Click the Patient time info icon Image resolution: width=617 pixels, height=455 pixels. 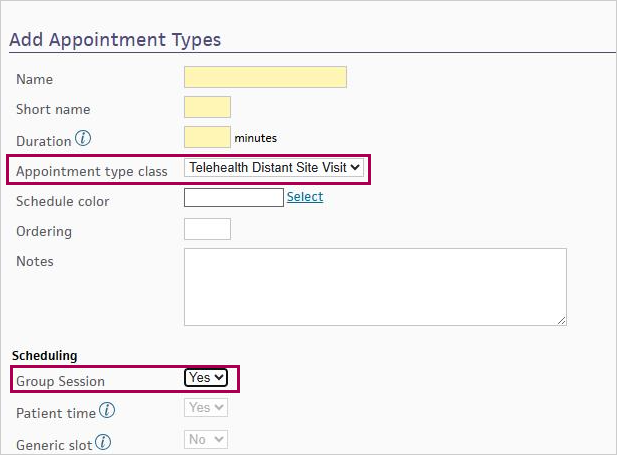click(107, 411)
